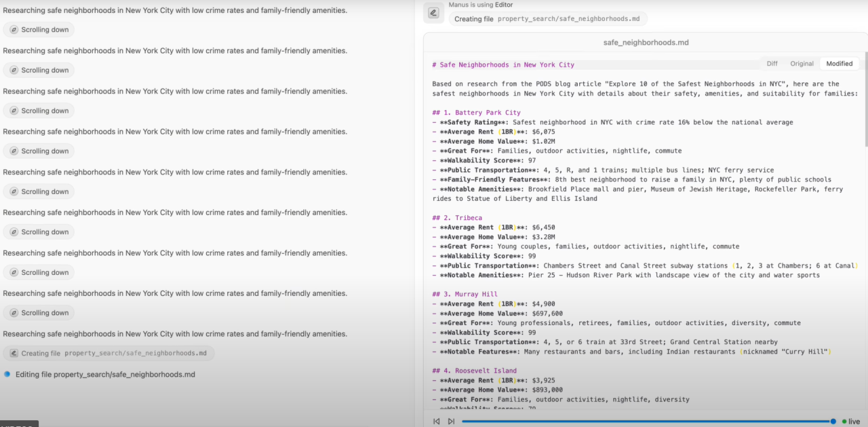Click the compass icon in topmost Scrolling down pill
868x427 pixels.
click(x=14, y=30)
